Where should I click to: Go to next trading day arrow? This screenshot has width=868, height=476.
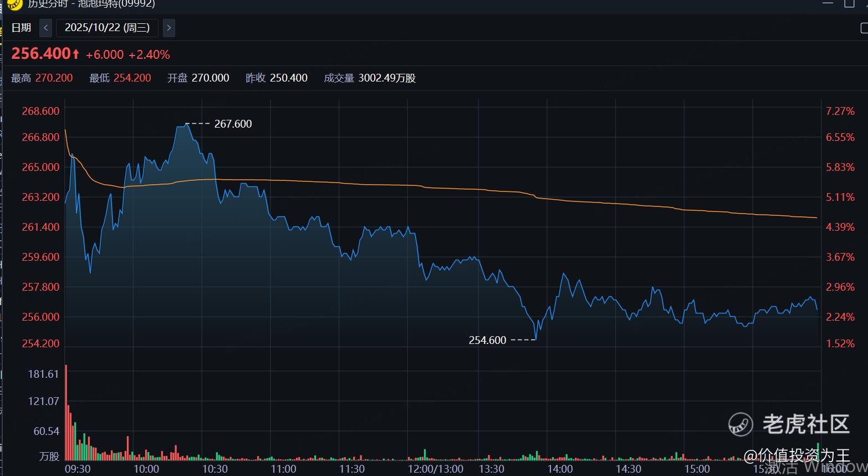(x=169, y=28)
